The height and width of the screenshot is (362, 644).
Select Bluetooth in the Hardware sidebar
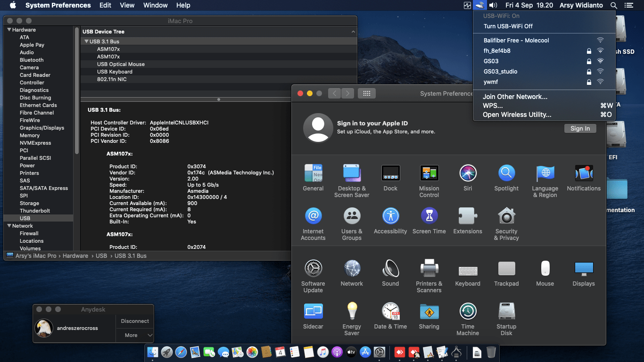point(32,60)
